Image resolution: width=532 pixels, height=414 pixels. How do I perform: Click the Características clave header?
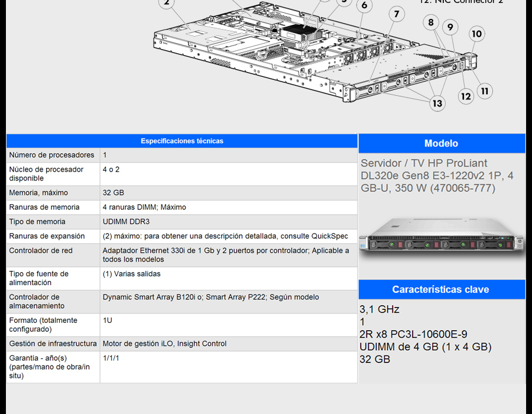pos(442,289)
